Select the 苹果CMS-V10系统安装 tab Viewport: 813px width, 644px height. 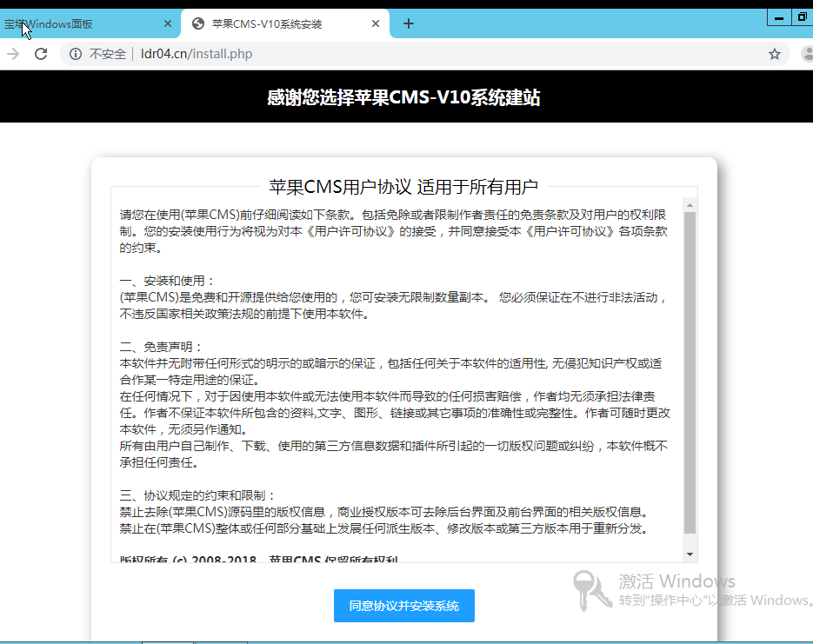click(x=285, y=23)
